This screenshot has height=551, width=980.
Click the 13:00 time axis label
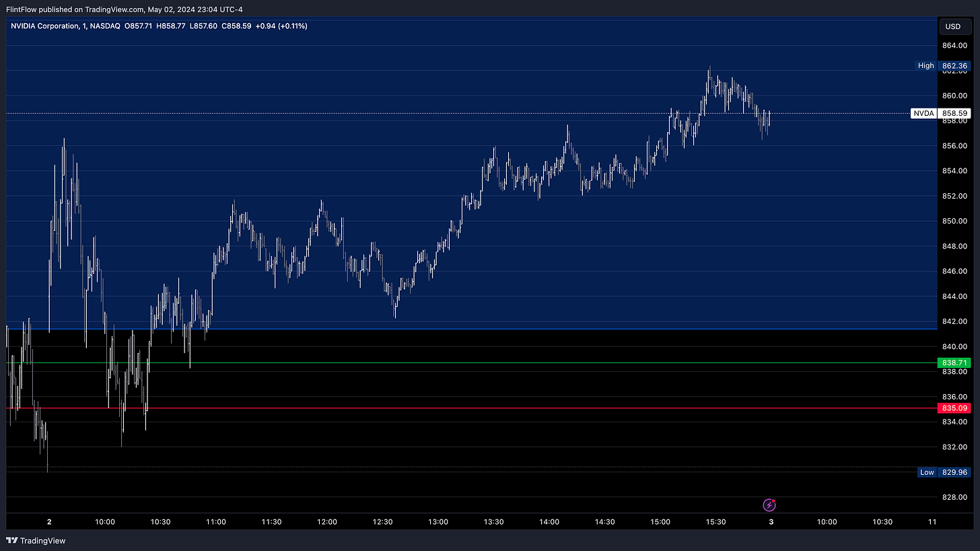pyautogui.click(x=438, y=521)
